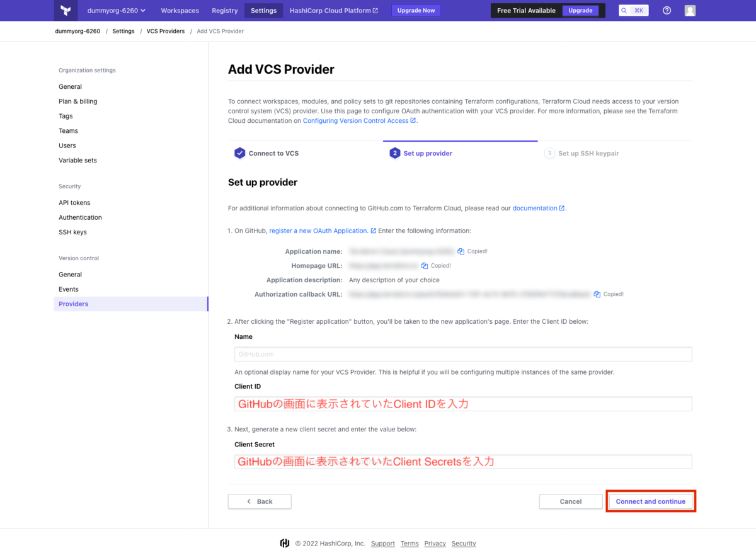Open the HashiCorp Cloud Platform link

pyautogui.click(x=334, y=11)
